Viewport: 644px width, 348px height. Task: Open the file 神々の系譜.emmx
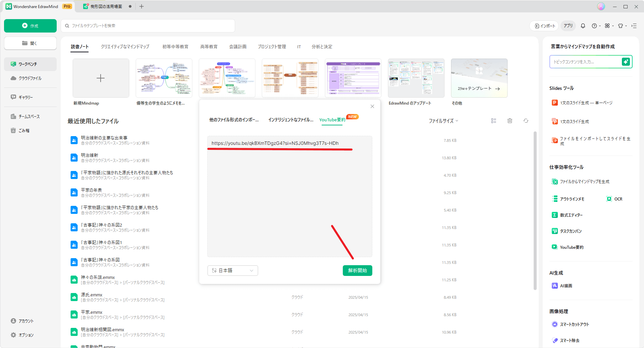pos(98,277)
